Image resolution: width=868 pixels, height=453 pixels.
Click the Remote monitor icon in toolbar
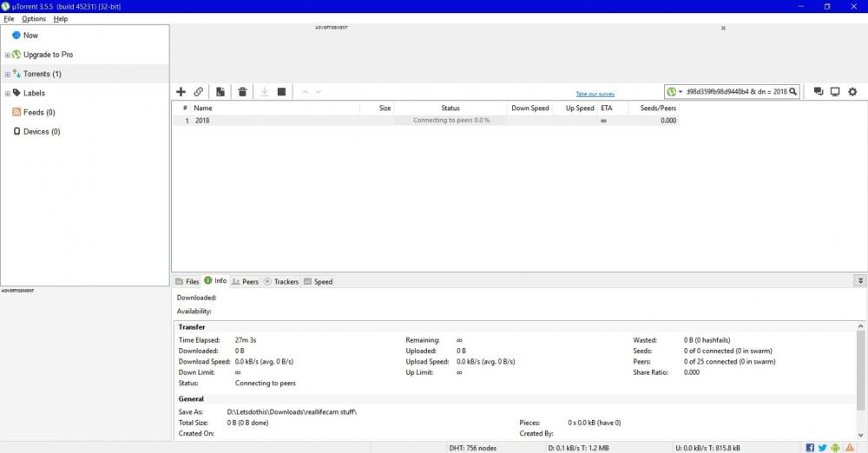click(x=835, y=92)
